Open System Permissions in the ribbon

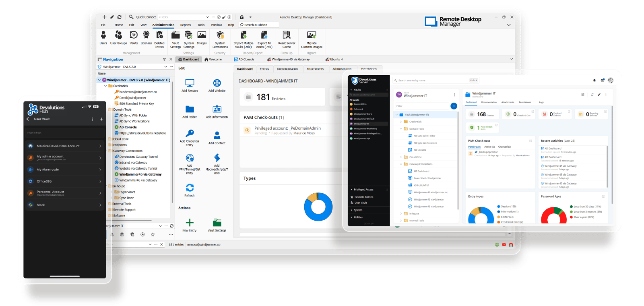coord(220,39)
